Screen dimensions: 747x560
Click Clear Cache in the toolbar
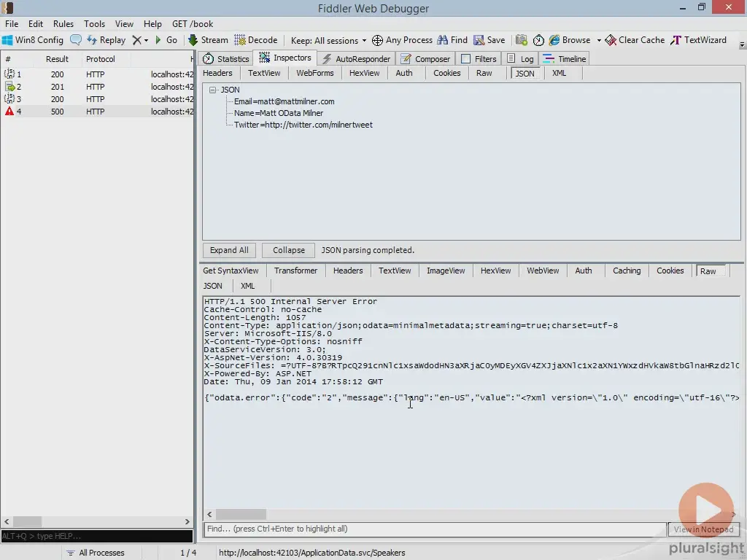click(x=635, y=40)
